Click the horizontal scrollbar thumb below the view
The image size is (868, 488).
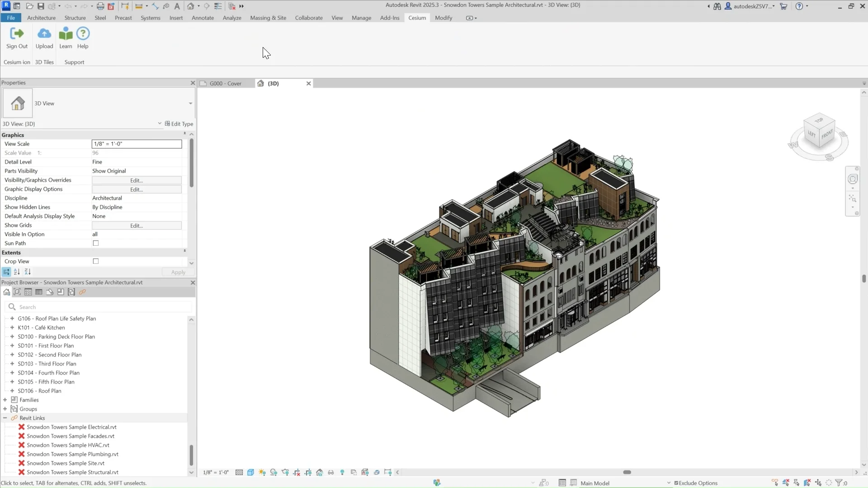pos(627,472)
